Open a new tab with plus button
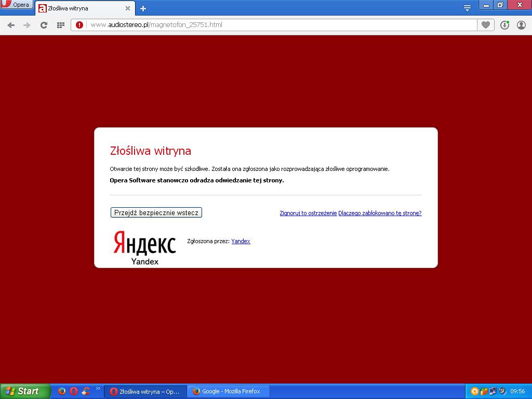Viewport: 532px width, 399px height. pos(143,8)
